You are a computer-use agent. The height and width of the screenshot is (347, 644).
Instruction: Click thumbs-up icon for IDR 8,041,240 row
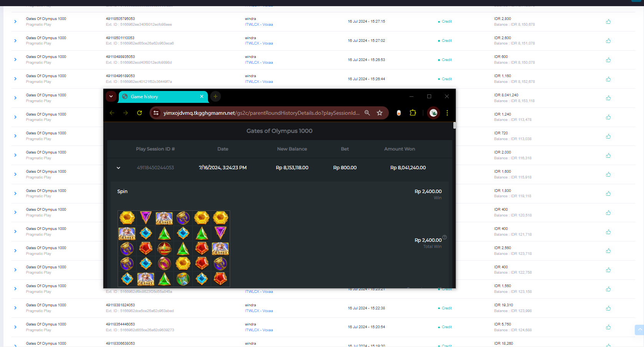pos(608,98)
